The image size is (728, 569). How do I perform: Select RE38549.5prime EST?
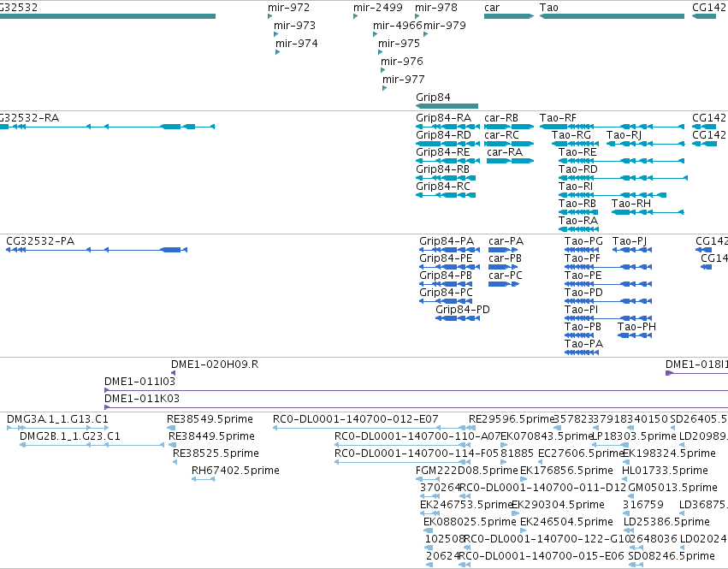tap(171, 428)
